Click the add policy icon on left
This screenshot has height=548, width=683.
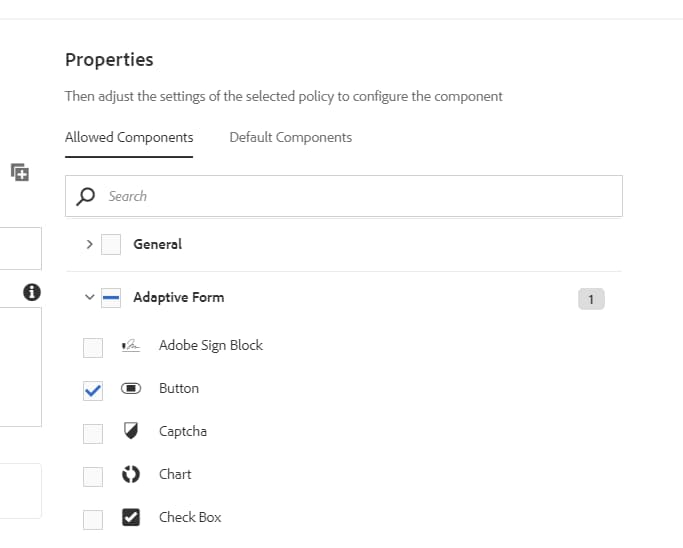[20, 172]
